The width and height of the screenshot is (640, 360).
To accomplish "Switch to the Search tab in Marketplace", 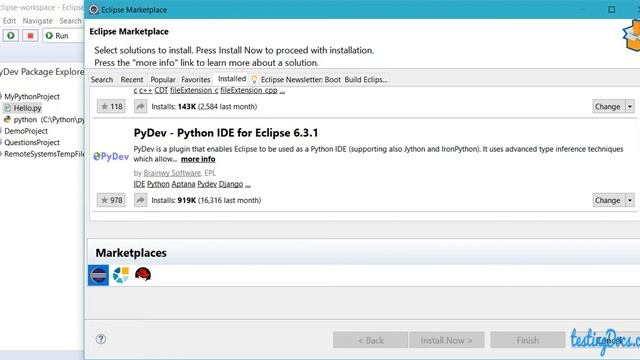I will pos(102,80).
